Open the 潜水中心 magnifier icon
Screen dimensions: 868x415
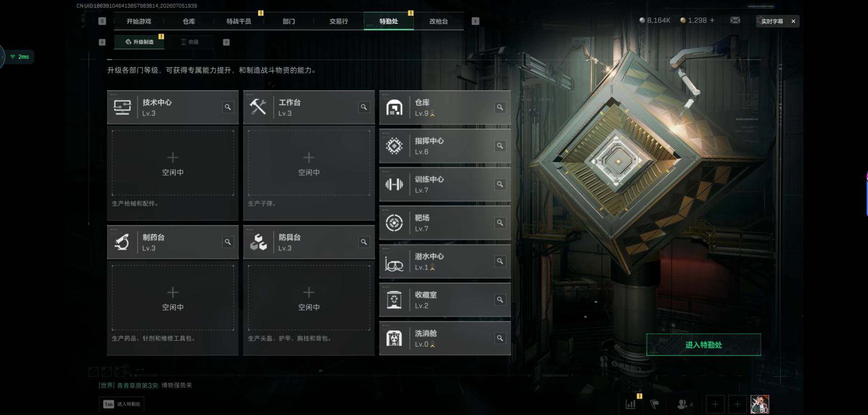[x=500, y=261]
